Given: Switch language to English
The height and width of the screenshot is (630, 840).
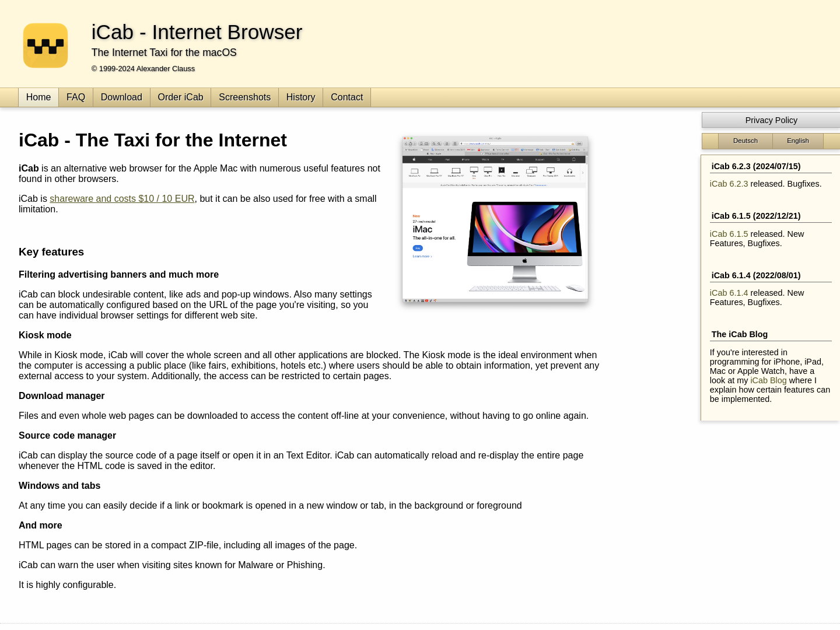Looking at the screenshot, I should coord(798,141).
